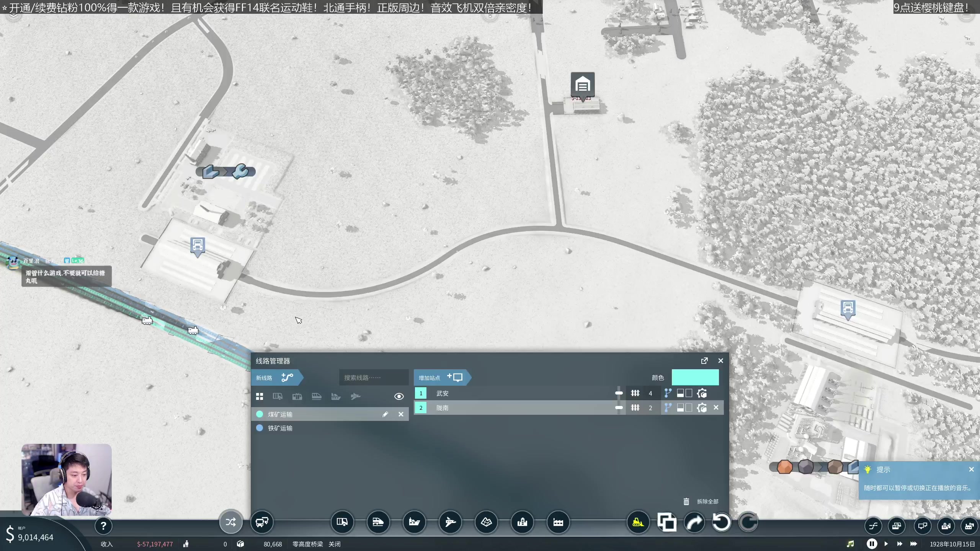Open the town list button

point(946,526)
